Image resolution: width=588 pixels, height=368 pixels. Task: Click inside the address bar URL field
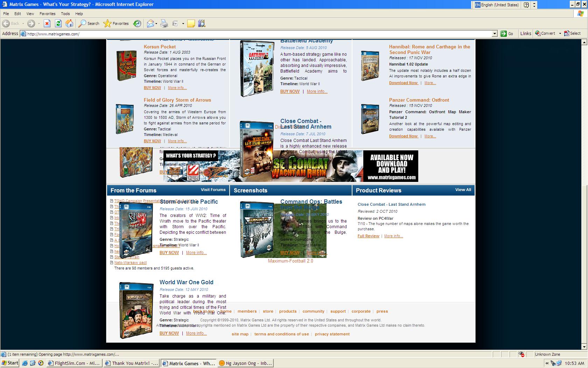(259, 34)
